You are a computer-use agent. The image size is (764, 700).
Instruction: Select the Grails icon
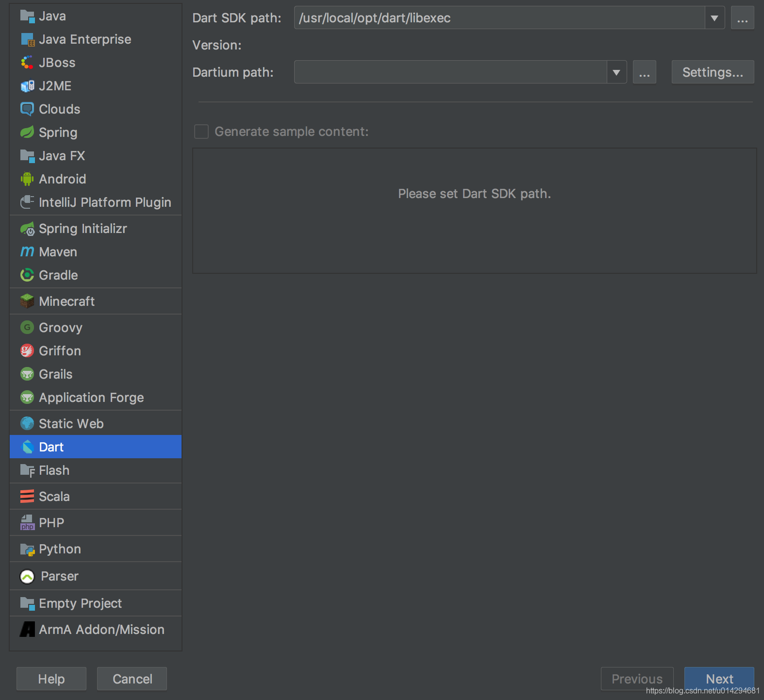(x=27, y=374)
